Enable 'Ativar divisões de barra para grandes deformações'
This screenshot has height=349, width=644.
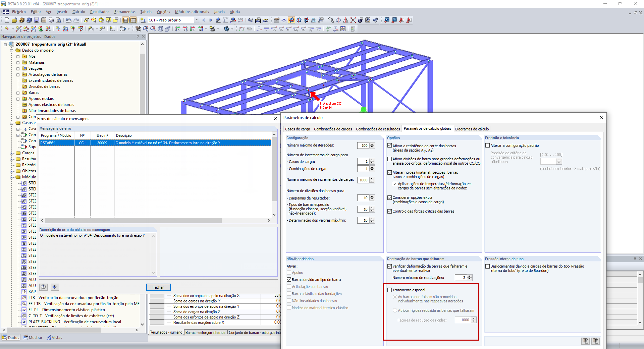click(x=389, y=159)
